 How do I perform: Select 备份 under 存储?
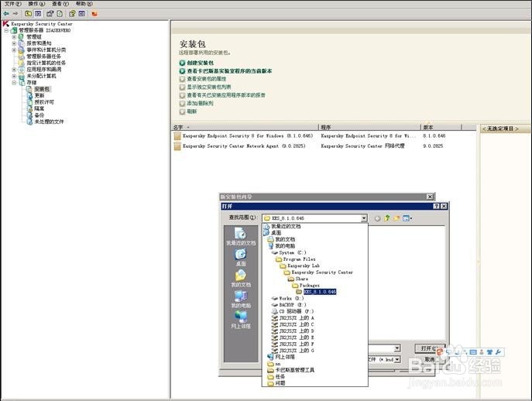(39, 115)
